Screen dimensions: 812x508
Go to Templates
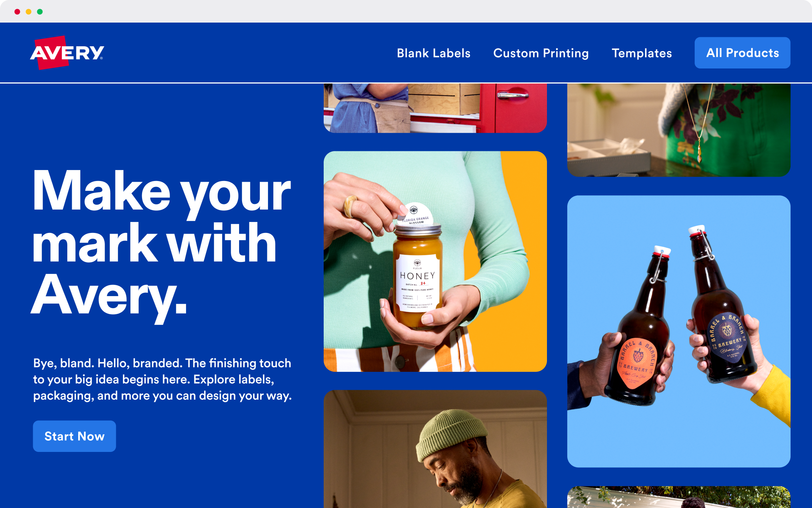pyautogui.click(x=642, y=53)
